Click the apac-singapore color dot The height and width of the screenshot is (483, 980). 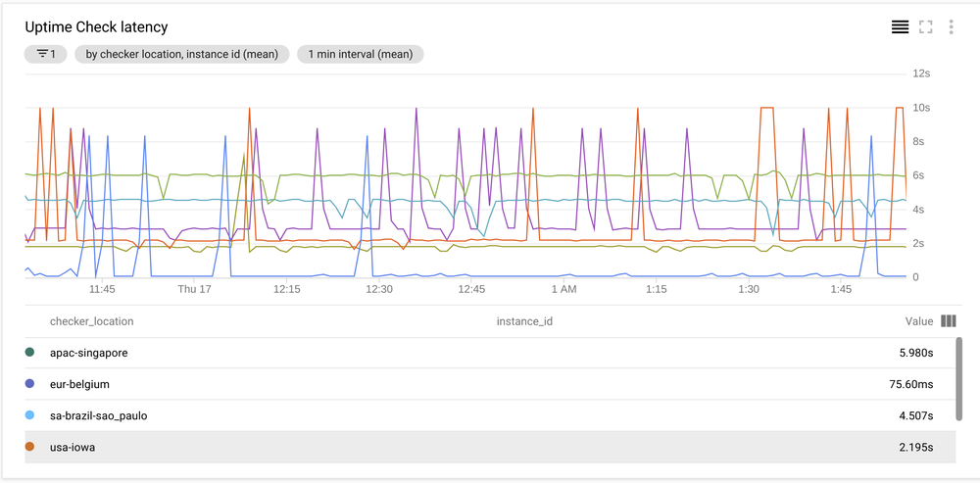point(30,353)
